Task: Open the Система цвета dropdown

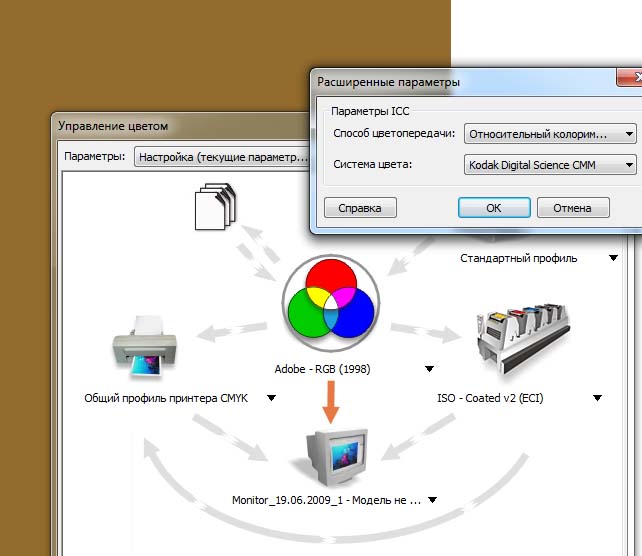Action: pos(550,165)
